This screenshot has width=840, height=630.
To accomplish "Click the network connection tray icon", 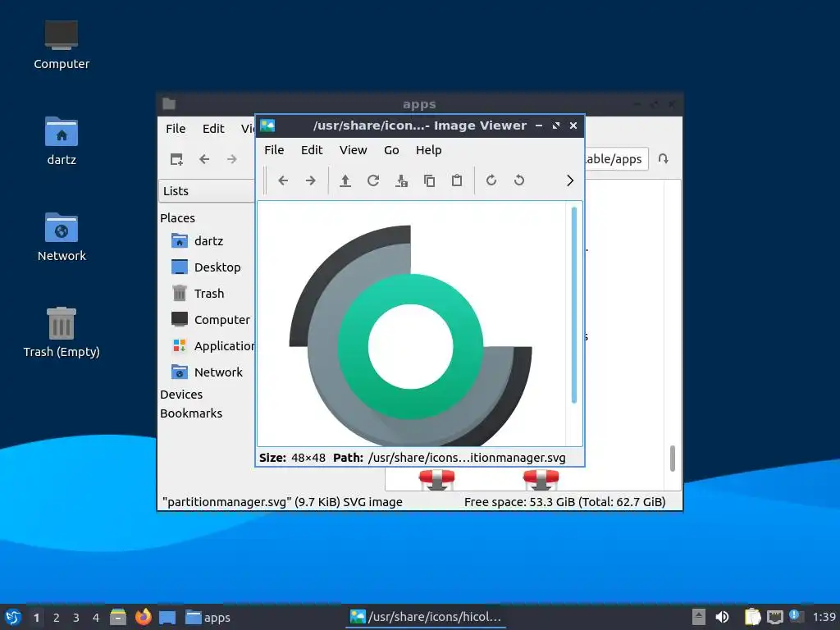I will point(774,617).
